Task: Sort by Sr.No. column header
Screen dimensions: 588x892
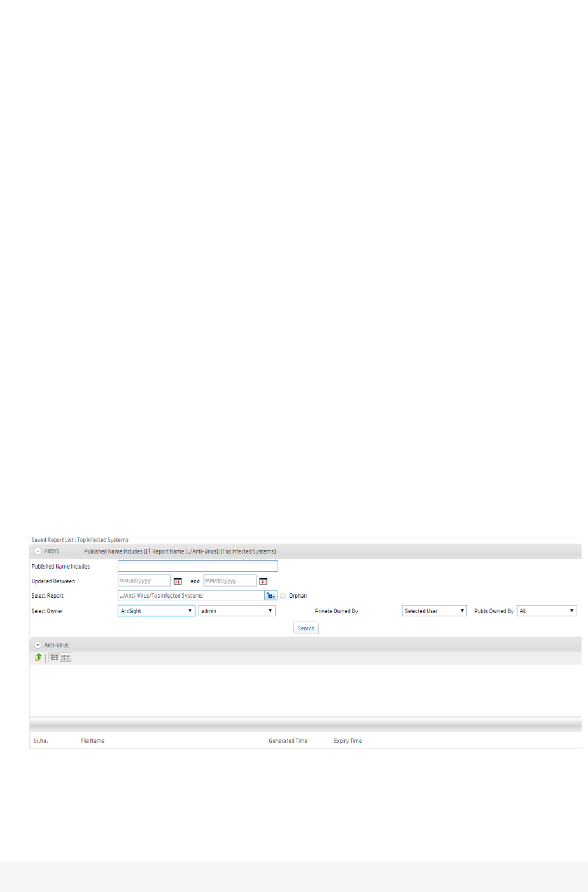Action: [x=41, y=741]
